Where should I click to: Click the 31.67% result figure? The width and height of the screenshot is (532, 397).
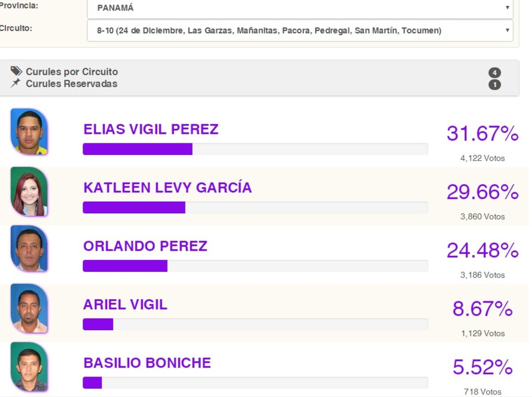click(482, 134)
